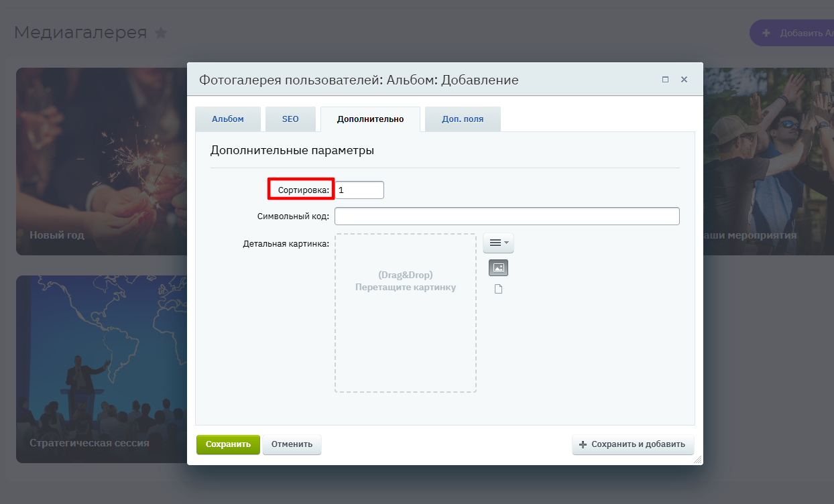This screenshot has height=504, width=834.
Task: Open the Новый год album thumbnail
Action: tap(101, 162)
